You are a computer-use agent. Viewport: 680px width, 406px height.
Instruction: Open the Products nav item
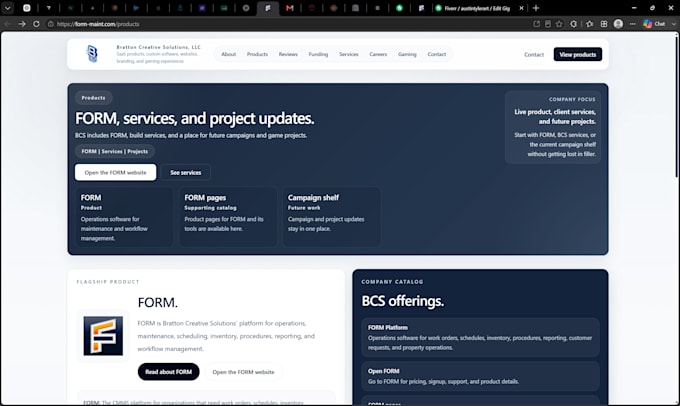[257, 54]
